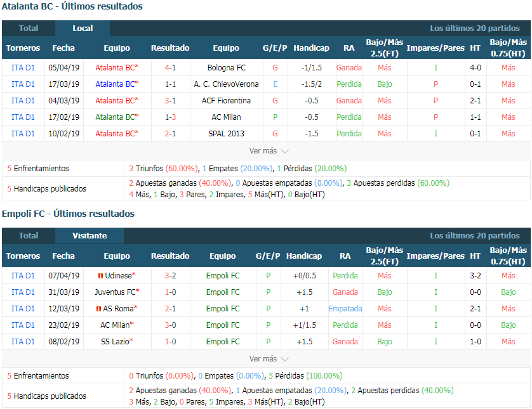Screen dimensions: 532x409
Task: Open the Udinese team link
Action: click(x=118, y=276)
